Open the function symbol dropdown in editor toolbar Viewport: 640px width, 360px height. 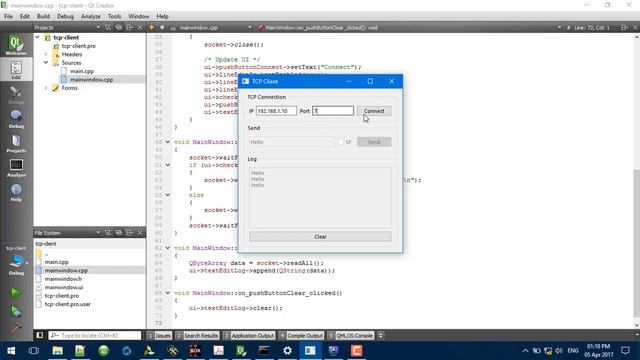coord(559,27)
